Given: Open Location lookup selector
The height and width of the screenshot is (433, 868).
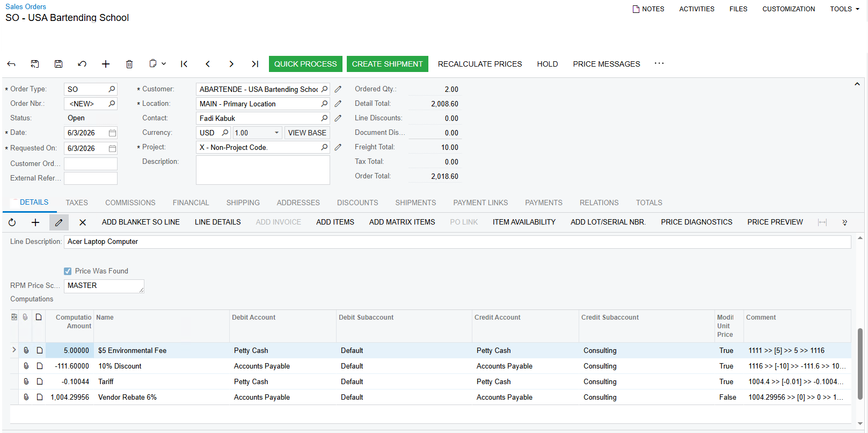Looking at the screenshot, I should 324,104.
